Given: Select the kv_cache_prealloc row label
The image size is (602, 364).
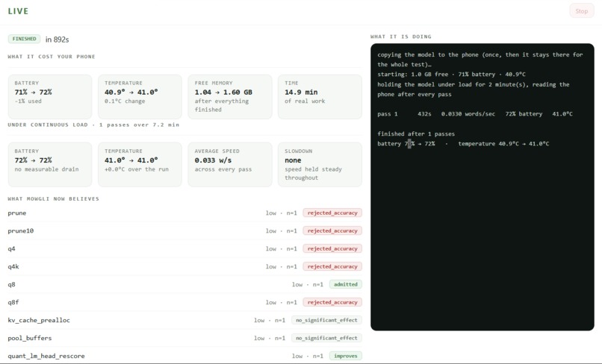Looking at the screenshot, I should (x=39, y=320).
